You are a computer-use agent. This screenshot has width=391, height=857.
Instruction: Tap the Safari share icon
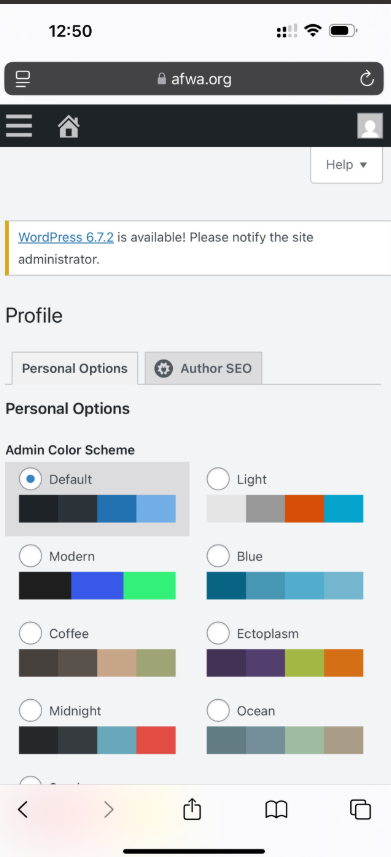(x=192, y=809)
